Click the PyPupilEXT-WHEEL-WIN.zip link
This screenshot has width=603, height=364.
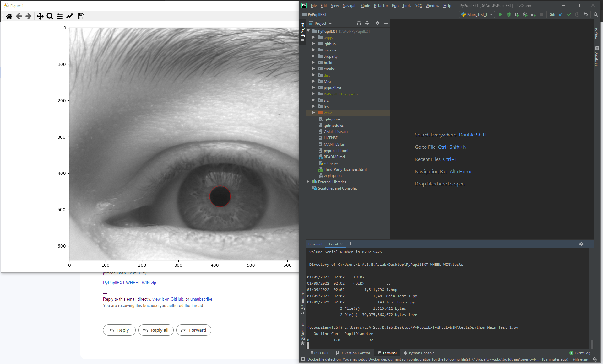click(x=129, y=283)
